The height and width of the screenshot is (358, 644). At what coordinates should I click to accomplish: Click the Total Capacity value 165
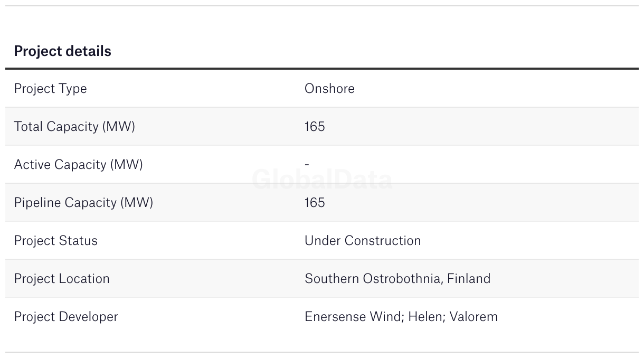pos(315,127)
